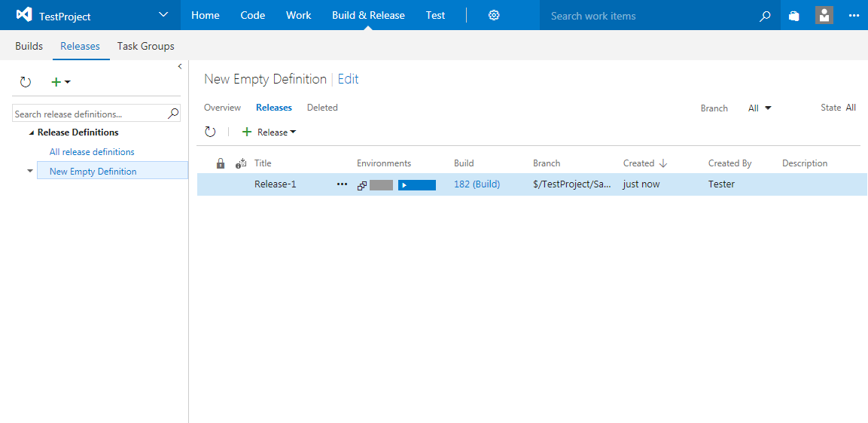Refresh the releases list in main panel
Screen dimensions: 868x423
[x=211, y=132]
